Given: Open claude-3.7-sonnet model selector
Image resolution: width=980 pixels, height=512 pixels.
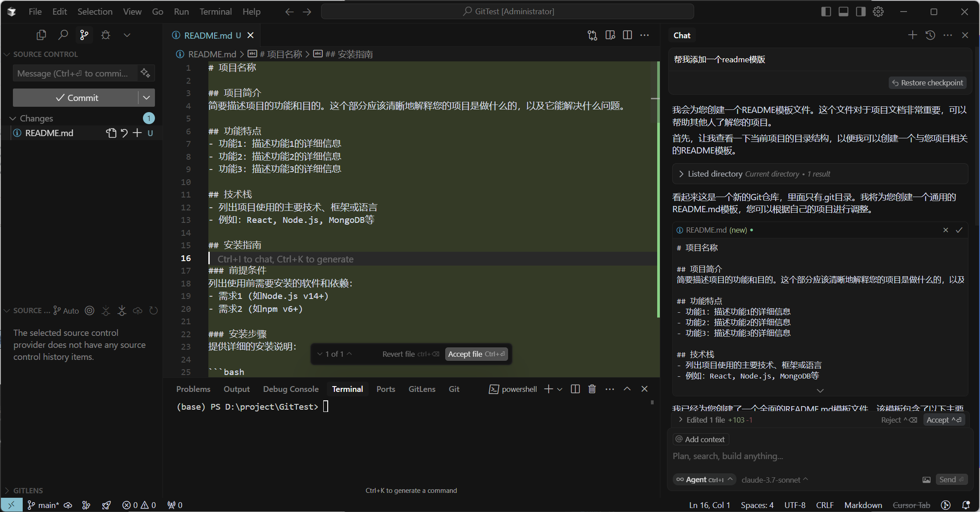Looking at the screenshot, I should tap(774, 480).
